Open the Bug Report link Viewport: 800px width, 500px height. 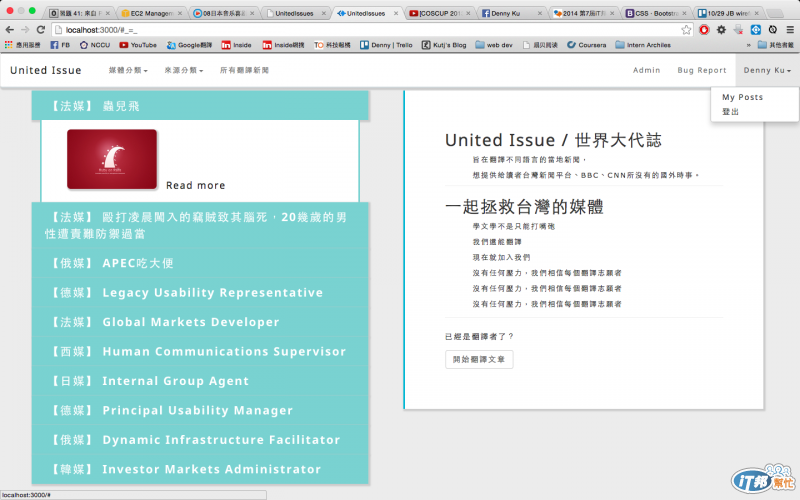coord(702,70)
